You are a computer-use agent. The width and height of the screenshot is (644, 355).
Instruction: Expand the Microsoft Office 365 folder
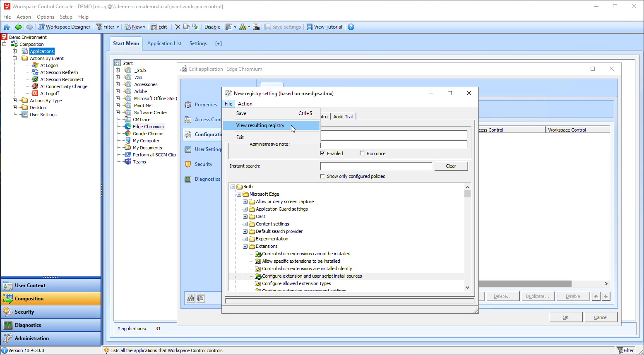point(118,98)
